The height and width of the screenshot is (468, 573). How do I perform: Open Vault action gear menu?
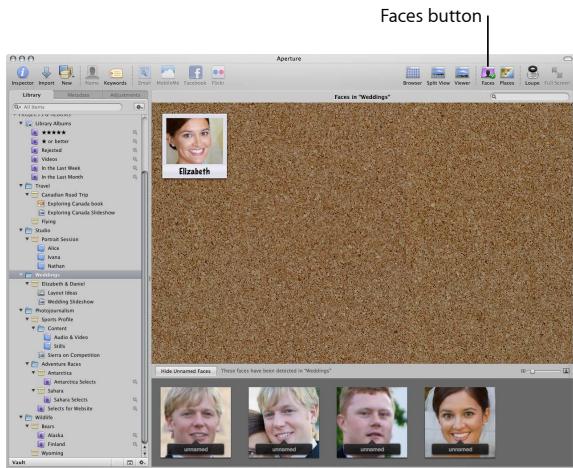[142, 463]
